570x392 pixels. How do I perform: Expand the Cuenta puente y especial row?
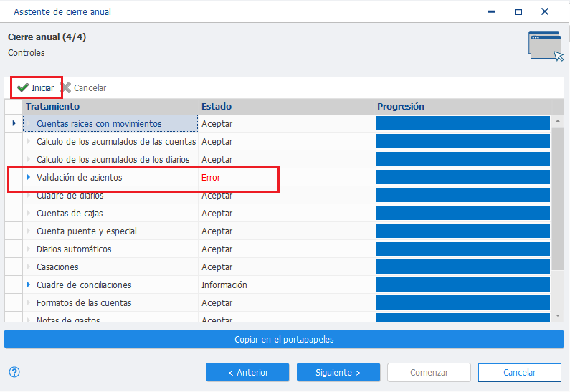pyautogui.click(x=29, y=231)
